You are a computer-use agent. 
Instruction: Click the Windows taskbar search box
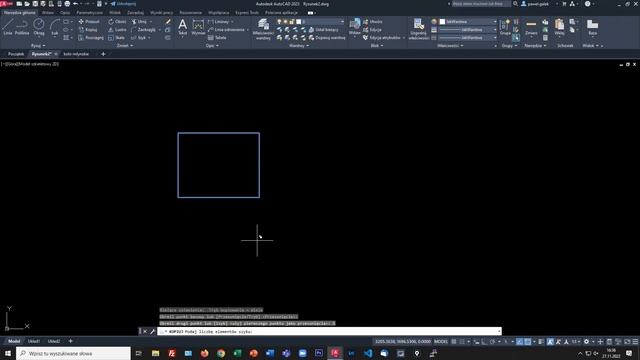coord(73,353)
